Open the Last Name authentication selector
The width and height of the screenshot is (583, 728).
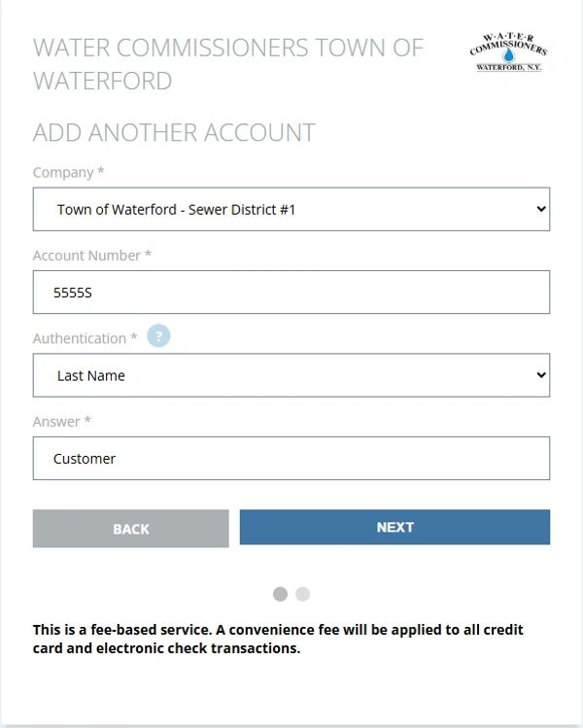pyautogui.click(x=291, y=375)
